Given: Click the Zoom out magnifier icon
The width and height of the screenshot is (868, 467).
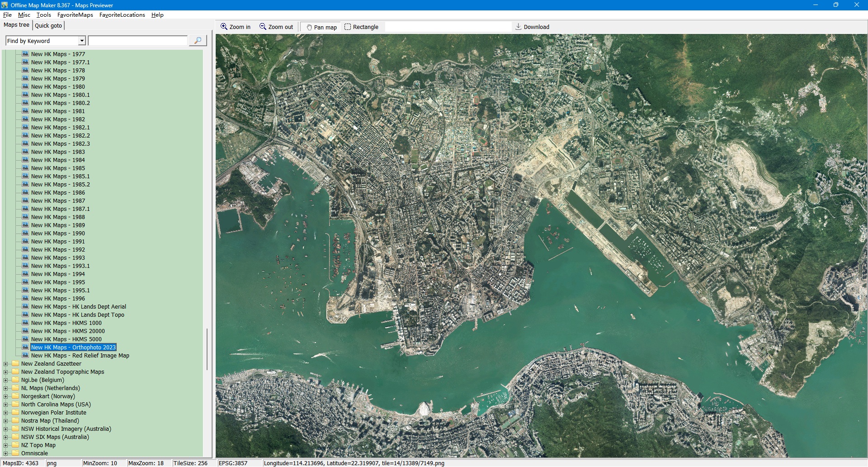Looking at the screenshot, I should click(263, 27).
